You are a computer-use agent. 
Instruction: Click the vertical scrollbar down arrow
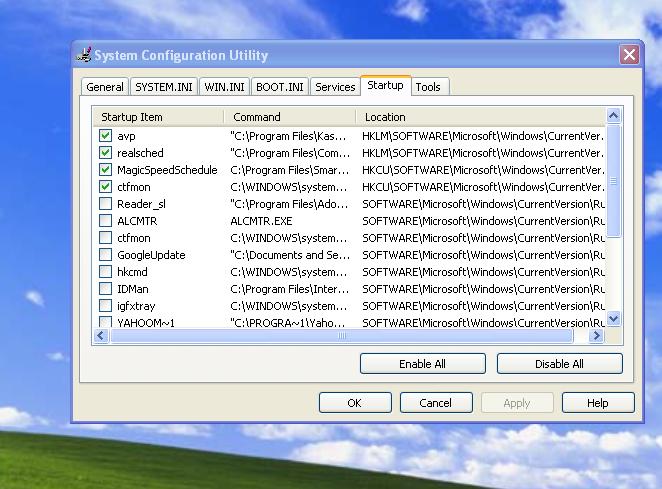[613, 318]
